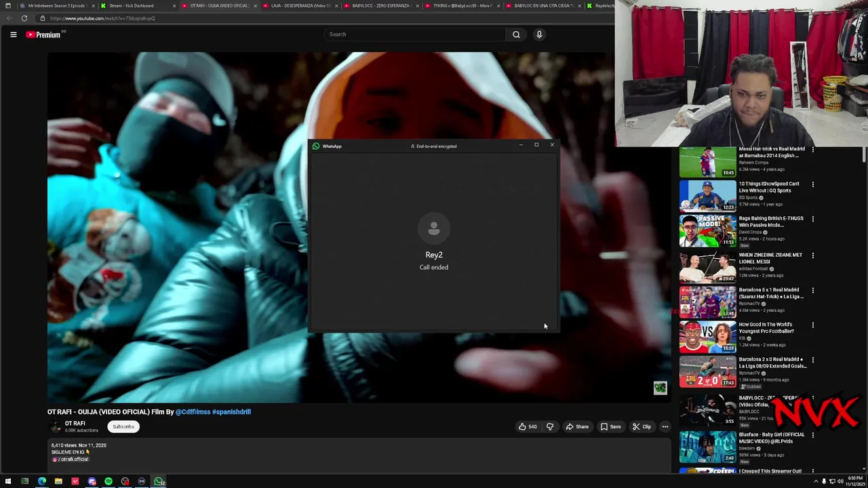Open the 10 Things IShowSpeed video thumbnail
This screenshot has height=488, width=868.
click(x=707, y=197)
